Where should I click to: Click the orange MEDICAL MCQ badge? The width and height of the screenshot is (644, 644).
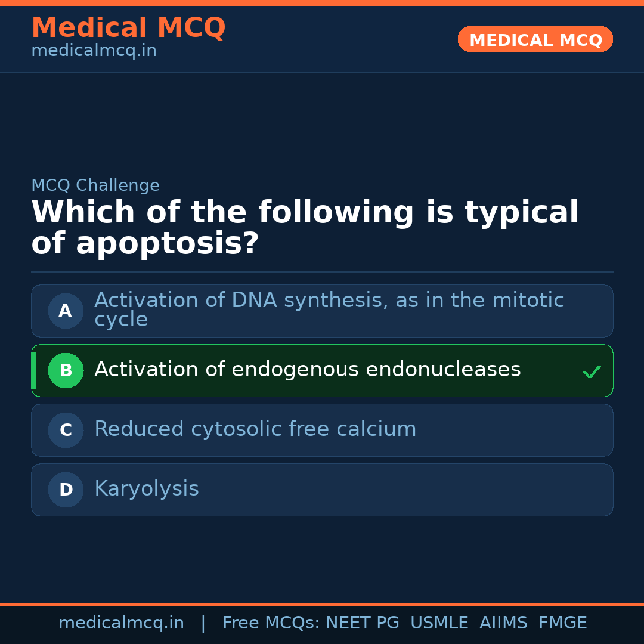(535, 39)
